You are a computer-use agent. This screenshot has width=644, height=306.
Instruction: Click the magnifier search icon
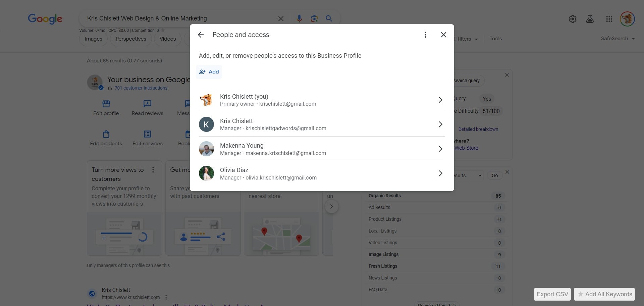pyautogui.click(x=329, y=19)
